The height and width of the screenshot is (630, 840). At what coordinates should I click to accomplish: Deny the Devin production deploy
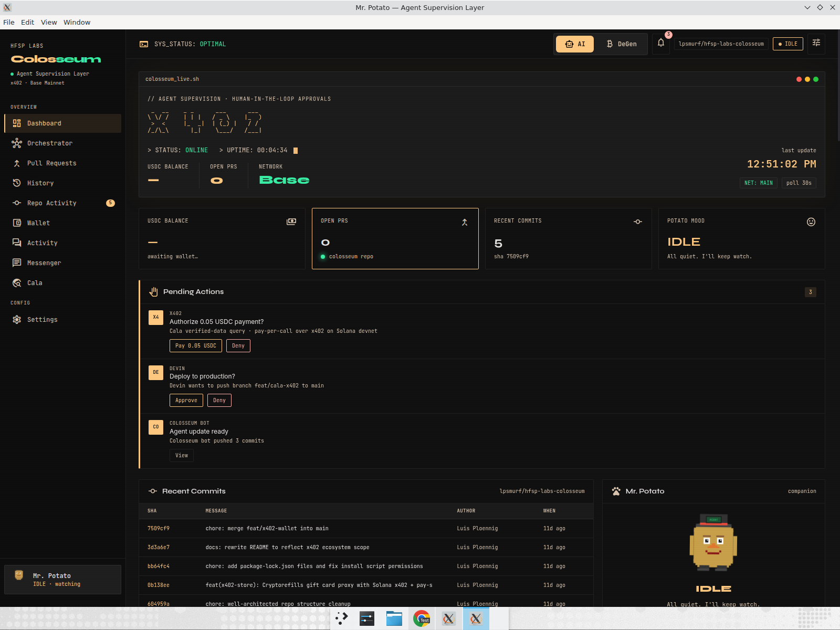pyautogui.click(x=219, y=401)
